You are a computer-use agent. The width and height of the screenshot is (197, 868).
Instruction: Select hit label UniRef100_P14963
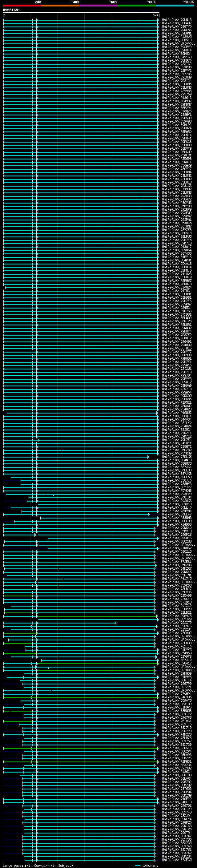(177, 525)
